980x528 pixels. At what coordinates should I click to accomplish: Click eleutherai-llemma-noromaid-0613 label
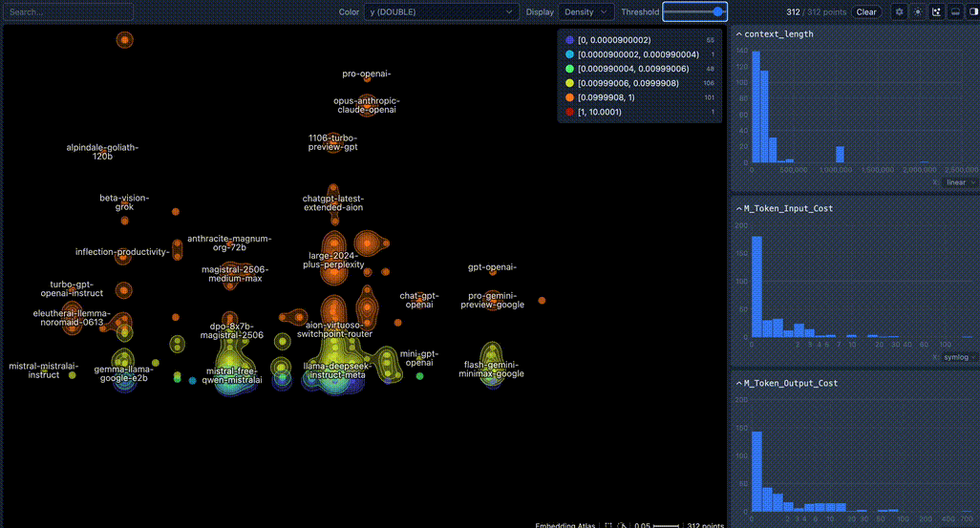pos(72,317)
